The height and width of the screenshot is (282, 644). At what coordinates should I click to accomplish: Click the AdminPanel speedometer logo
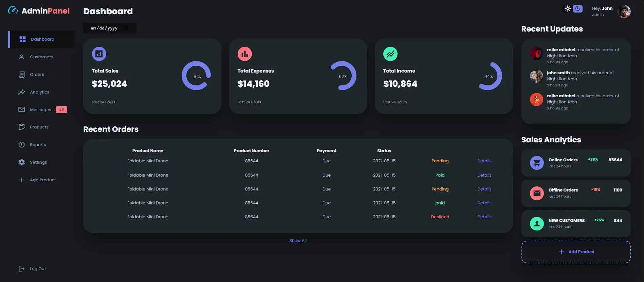pyautogui.click(x=13, y=11)
